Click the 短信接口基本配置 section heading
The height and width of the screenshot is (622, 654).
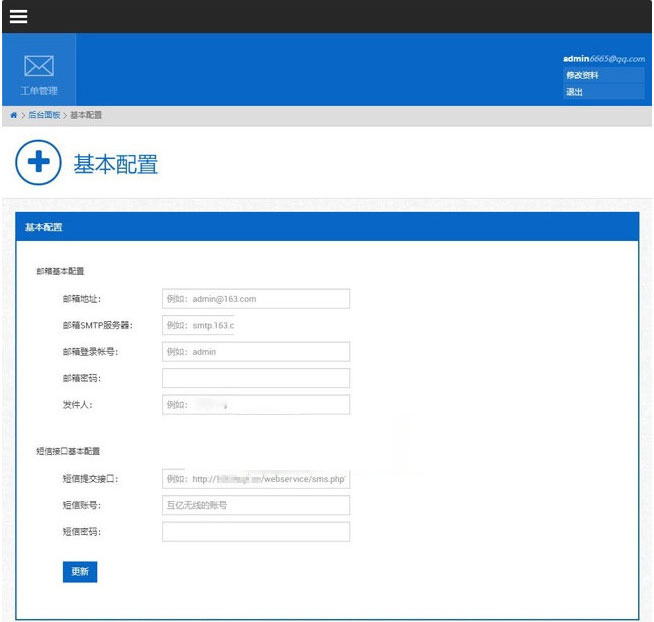tap(68, 451)
